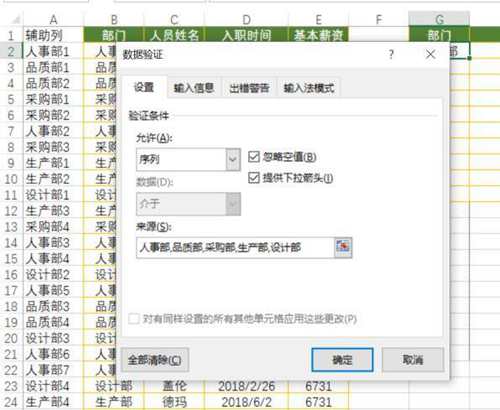This screenshot has width=500, height=410.
Task: Select column A header
Action: [x=53, y=20]
